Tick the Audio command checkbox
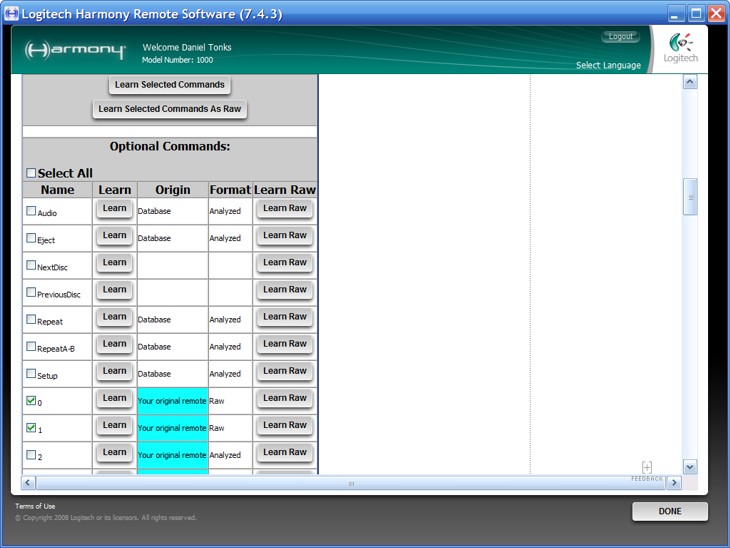The height and width of the screenshot is (548, 730). click(x=31, y=211)
